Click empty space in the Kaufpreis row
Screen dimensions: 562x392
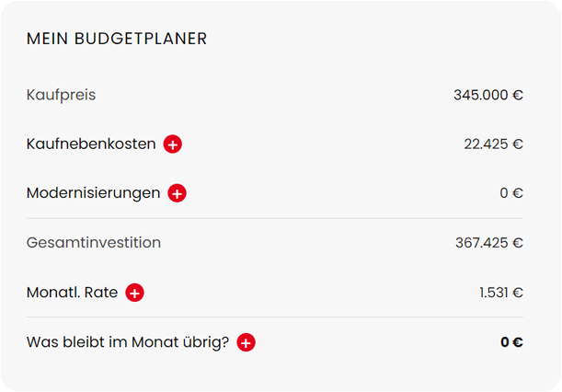(x=272, y=96)
